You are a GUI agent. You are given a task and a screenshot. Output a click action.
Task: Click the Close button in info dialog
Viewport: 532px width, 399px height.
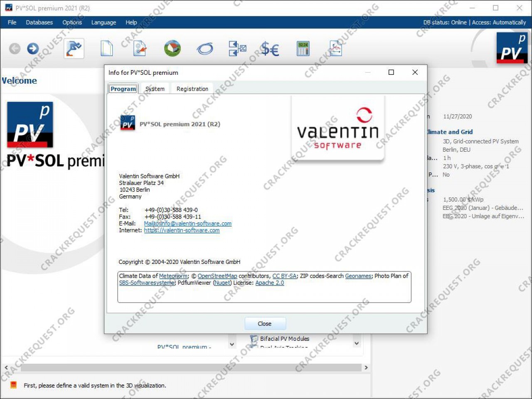[x=265, y=323]
